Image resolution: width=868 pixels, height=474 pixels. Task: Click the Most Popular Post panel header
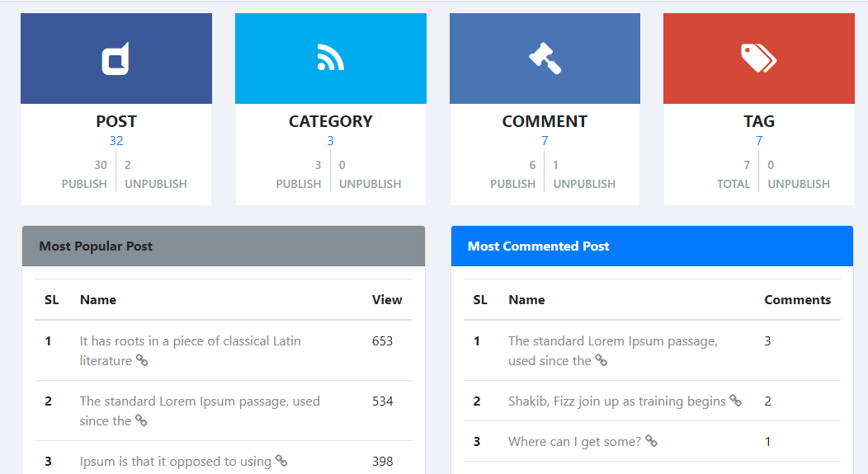tap(224, 246)
